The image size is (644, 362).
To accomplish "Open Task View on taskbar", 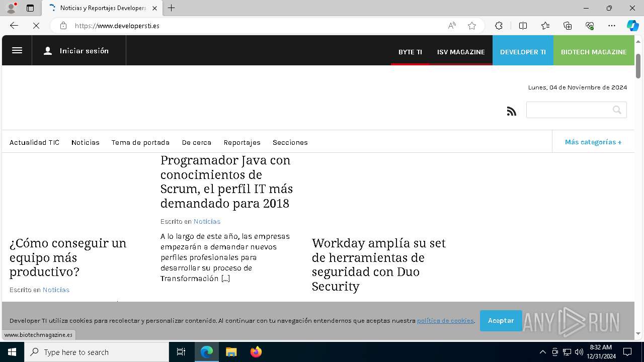I will 181,352.
